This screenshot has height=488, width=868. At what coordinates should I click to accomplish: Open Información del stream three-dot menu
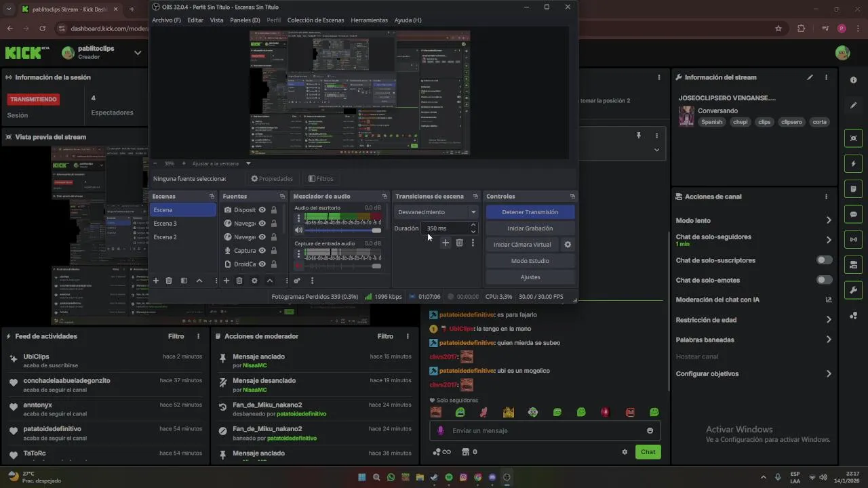pos(826,77)
